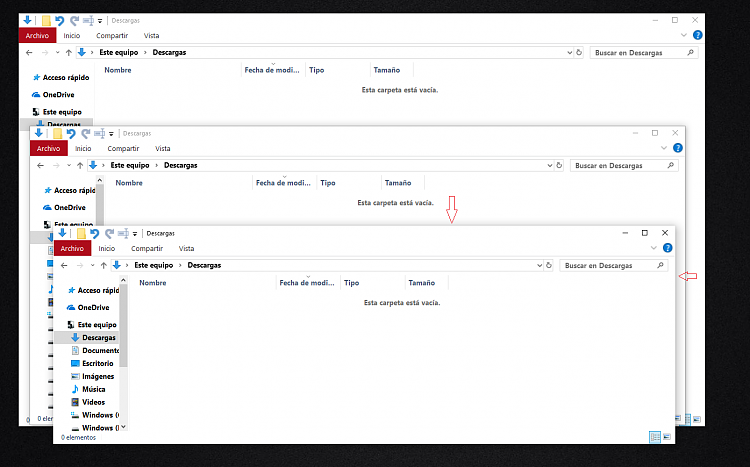Click the sidebar scroll up arrow in the front window
The image size is (750, 467).
123,279
